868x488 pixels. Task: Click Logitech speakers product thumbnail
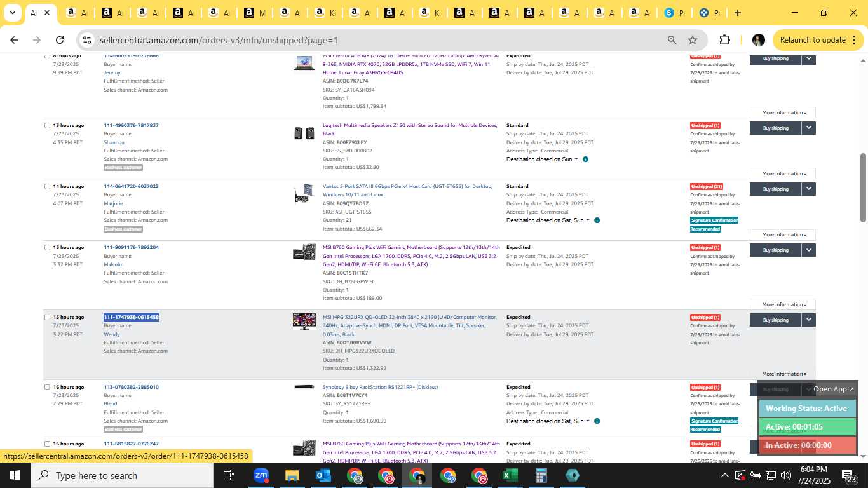click(304, 133)
